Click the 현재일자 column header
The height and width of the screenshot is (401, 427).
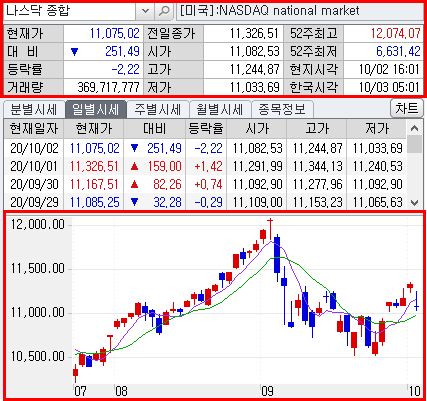34,128
